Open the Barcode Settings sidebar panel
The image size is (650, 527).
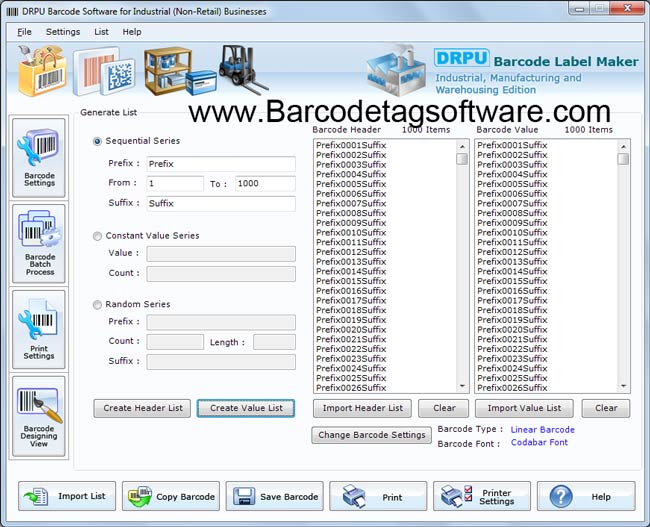[x=39, y=158]
